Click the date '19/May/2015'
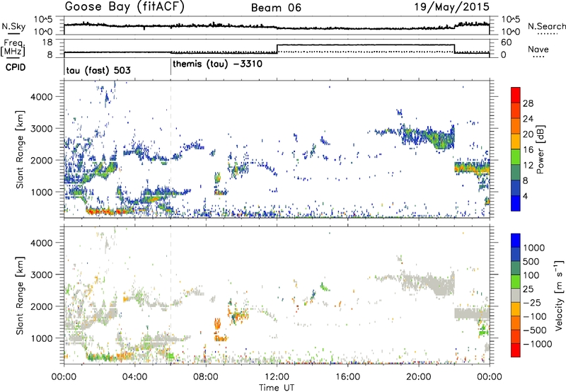This screenshot has width=566, height=392. pyautogui.click(x=451, y=7)
